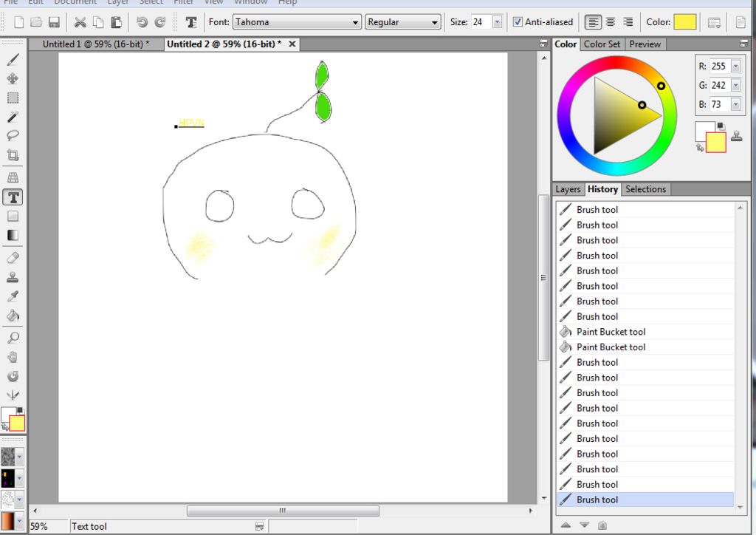
Task: Choose the Shape tool below the Text tool
Action: point(13,216)
